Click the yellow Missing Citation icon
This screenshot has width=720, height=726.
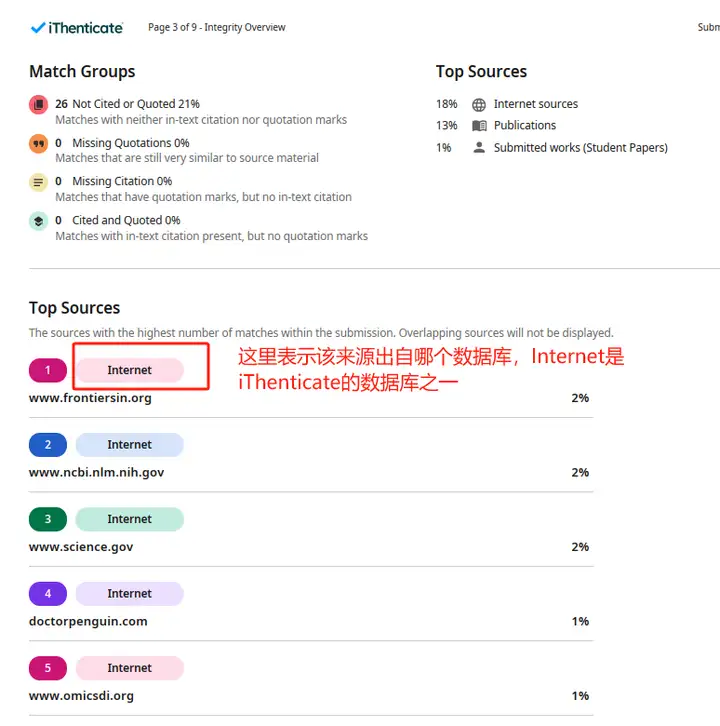click(38, 182)
